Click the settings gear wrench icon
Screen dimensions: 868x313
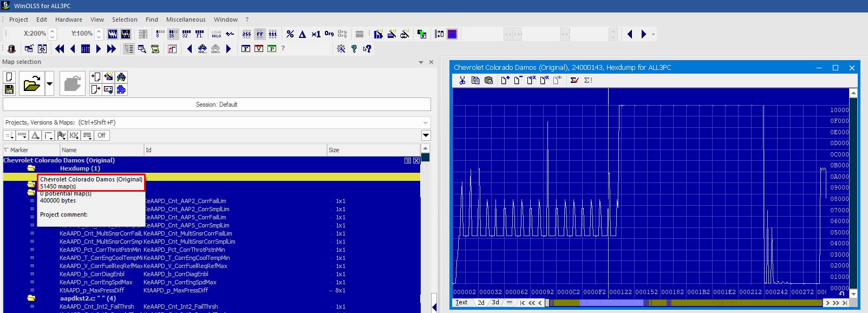(x=341, y=49)
